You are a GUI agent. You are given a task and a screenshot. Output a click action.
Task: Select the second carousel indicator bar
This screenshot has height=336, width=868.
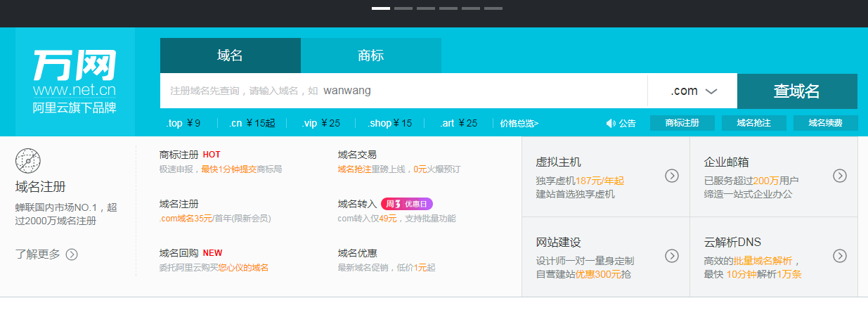point(403,8)
